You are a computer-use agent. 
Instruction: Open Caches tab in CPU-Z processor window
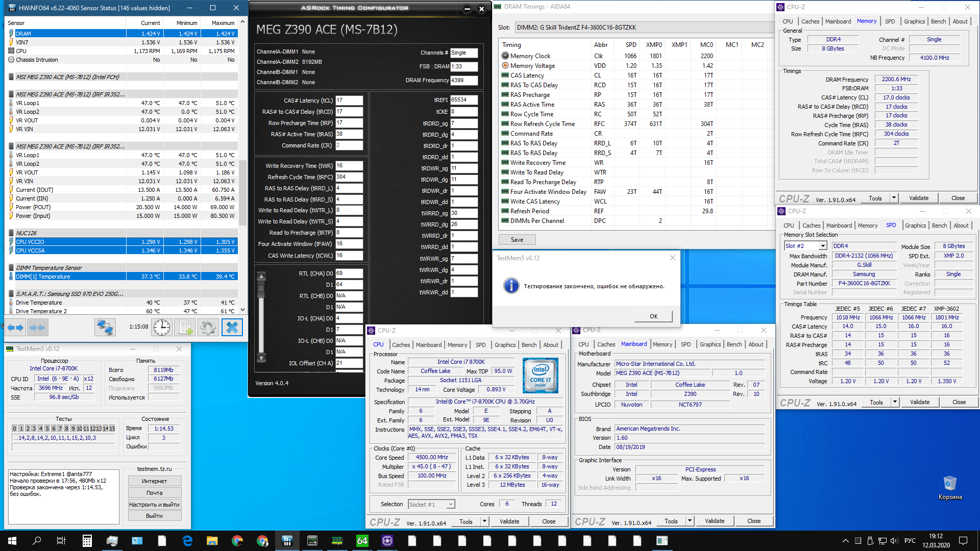click(401, 345)
